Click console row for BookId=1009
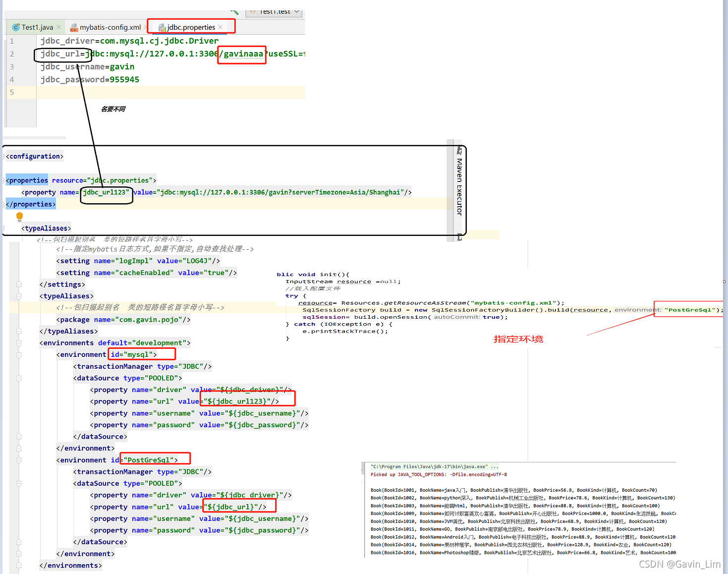The image size is (728, 574). point(523,514)
